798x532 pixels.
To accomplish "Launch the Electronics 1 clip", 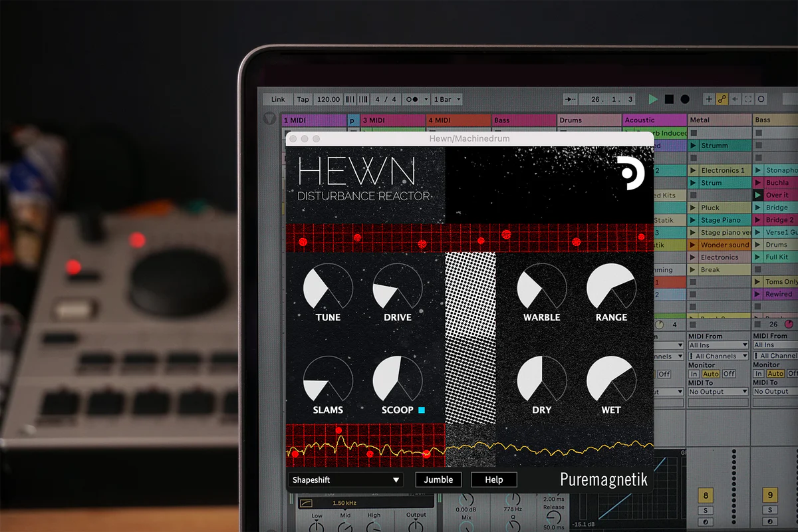I will (693, 170).
